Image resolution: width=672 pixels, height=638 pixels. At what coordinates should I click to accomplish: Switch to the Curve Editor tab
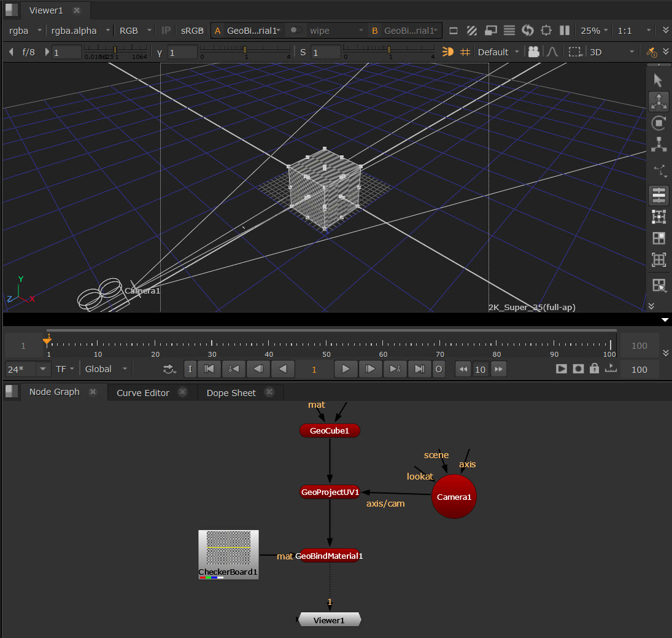143,392
